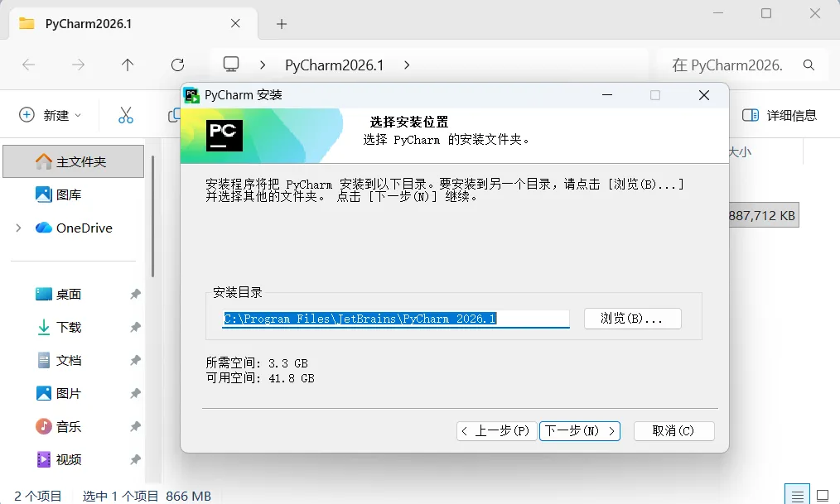This screenshot has height=504, width=840.
Task: Click the pin icon beside 音乐
Action: pos(135,426)
